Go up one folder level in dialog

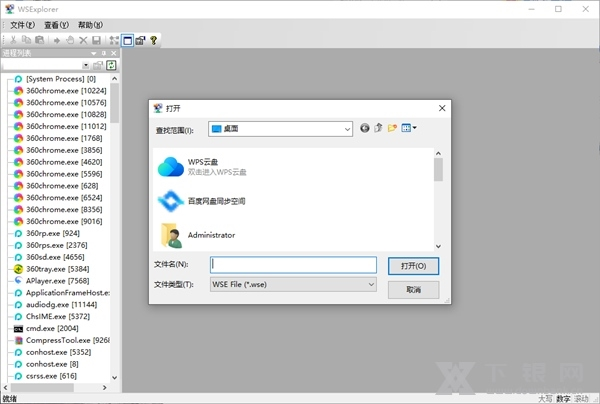[x=378, y=128]
